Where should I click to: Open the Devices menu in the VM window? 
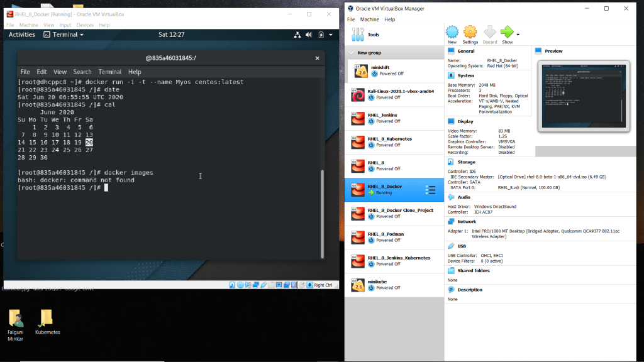click(x=85, y=25)
